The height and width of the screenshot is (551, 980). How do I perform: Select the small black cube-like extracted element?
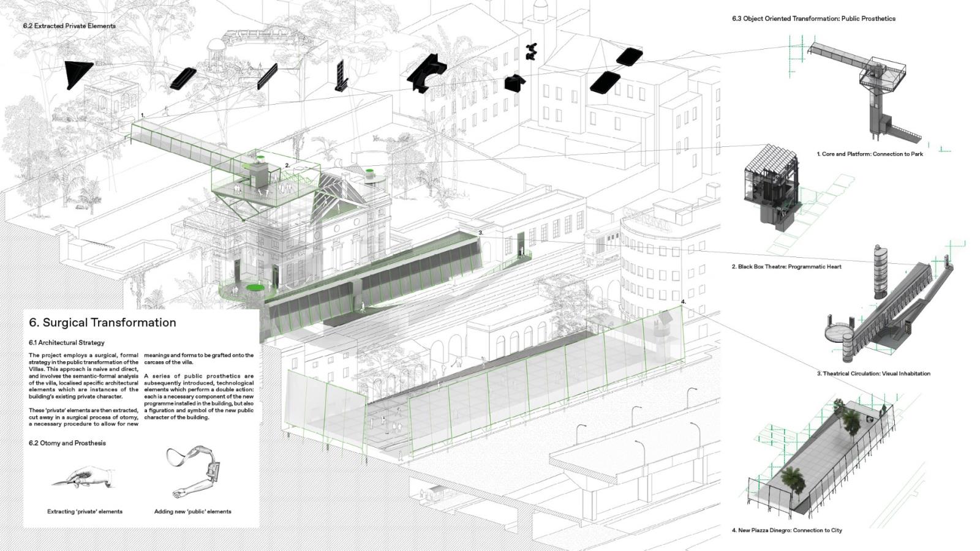[514, 82]
